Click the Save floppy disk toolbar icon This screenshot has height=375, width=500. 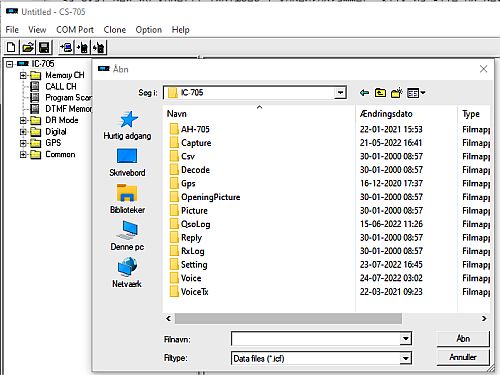(x=44, y=47)
